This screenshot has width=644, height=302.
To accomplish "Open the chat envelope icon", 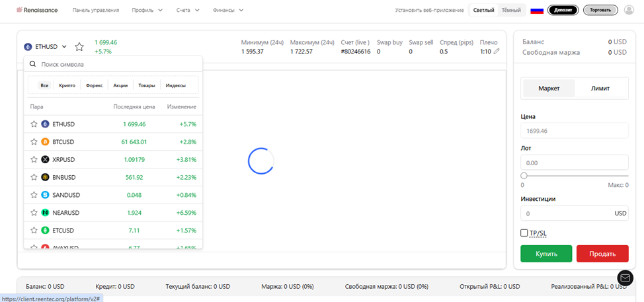I will tap(625, 278).
